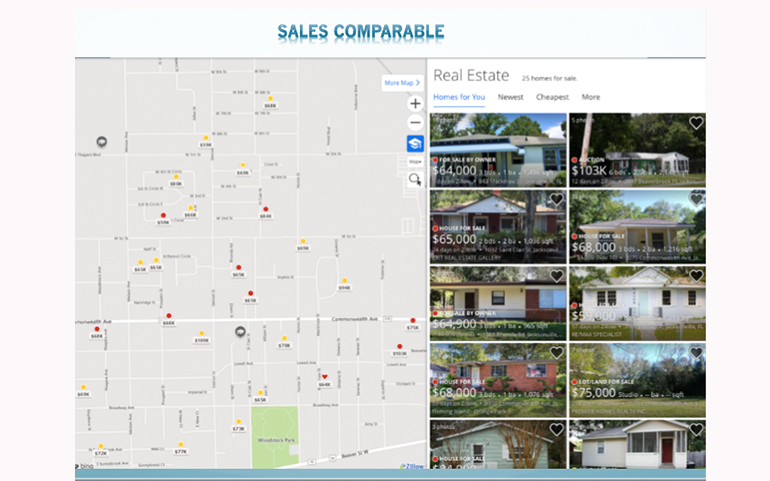Open the $68,000 Commonwealth Ave house listing
Viewport: 770px width, 481px height.
(x=637, y=227)
